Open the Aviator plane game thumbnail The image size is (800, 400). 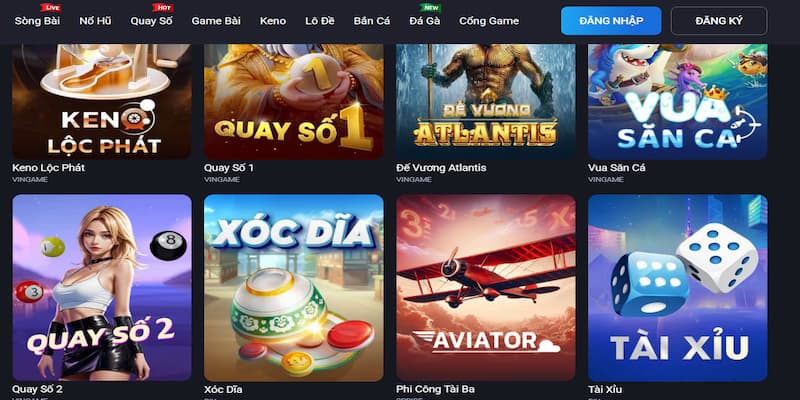486,288
